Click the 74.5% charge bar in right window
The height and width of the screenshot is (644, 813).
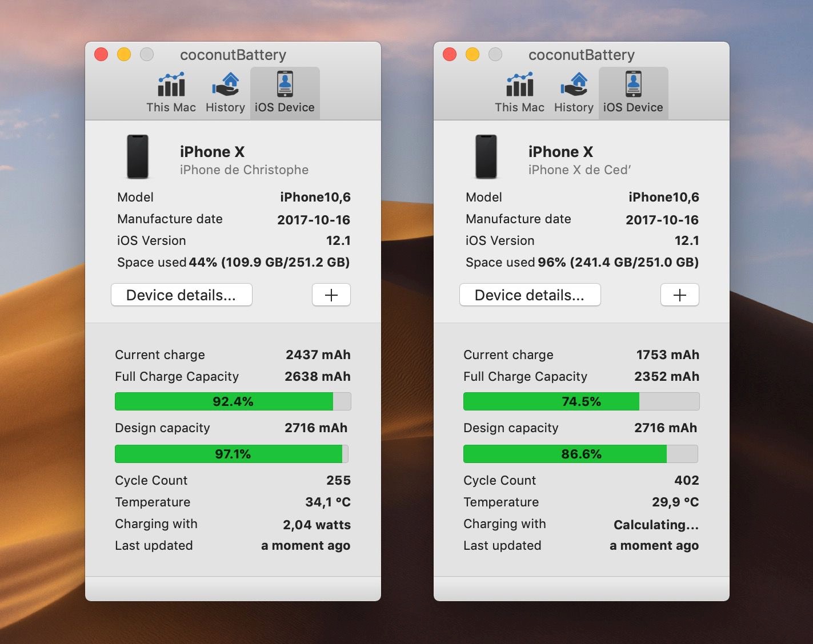click(580, 401)
